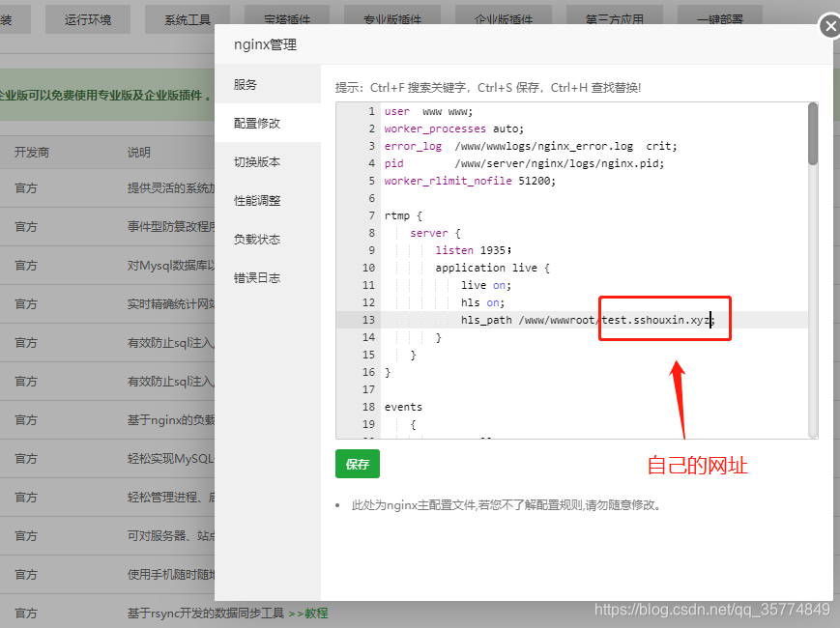
Task: Click the 对Mysql数据库 row description
Action: (171, 266)
